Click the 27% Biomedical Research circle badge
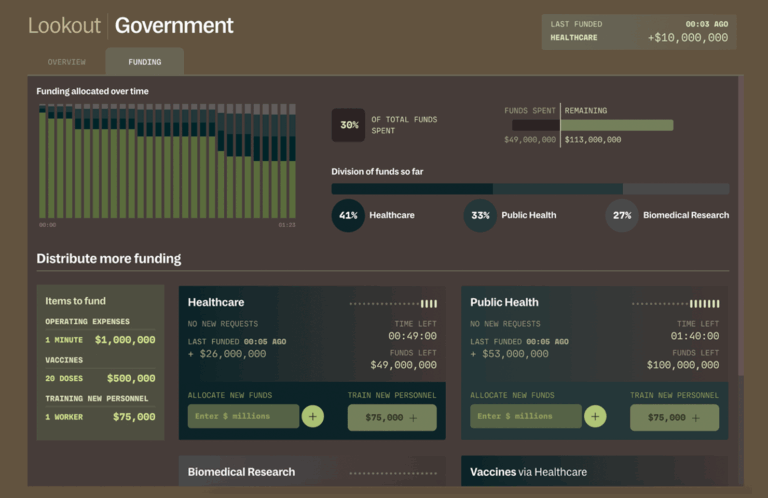The width and height of the screenshot is (768, 498). (622, 215)
